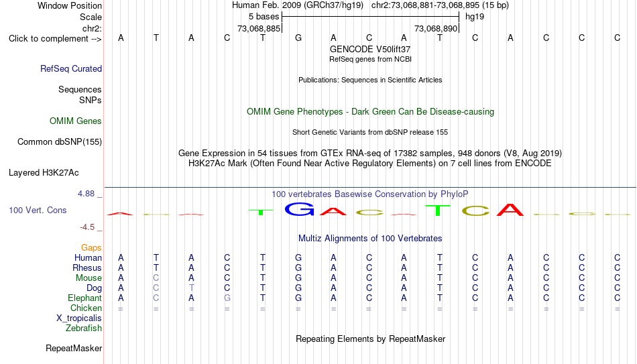This screenshot has height=364, width=637.
Task: Click the orange Gaps label
Action: 91,248
